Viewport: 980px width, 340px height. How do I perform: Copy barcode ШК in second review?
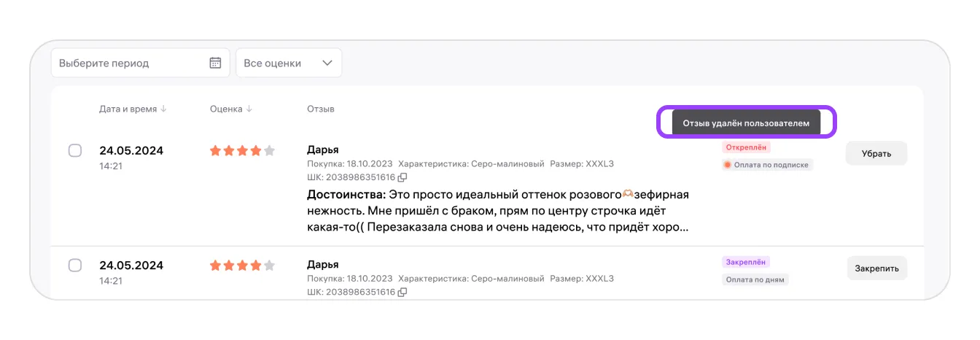(x=402, y=292)
